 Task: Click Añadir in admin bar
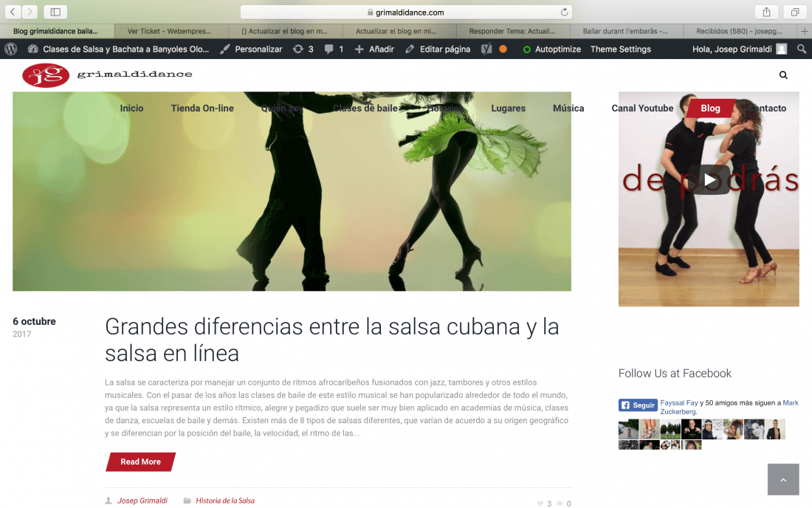[x=374, y=49]
